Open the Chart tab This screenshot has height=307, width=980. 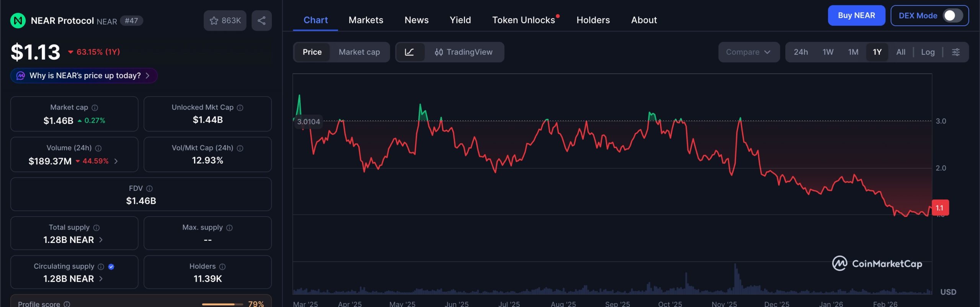click(x=315, y=20)
